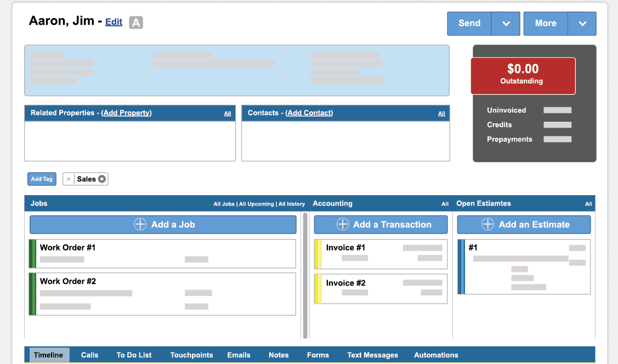Open the Emails tab

pyautogui.click(x=239, y=355)
